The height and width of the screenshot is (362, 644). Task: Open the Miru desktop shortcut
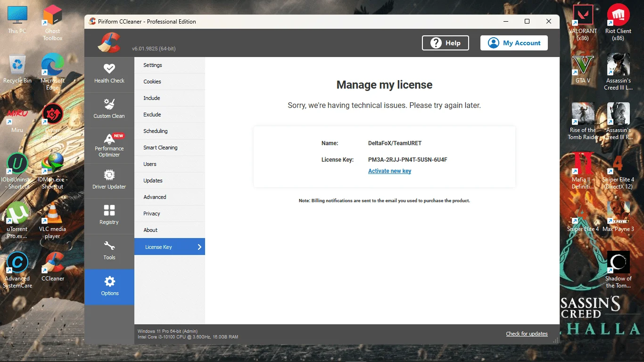(x=17, y=119)
